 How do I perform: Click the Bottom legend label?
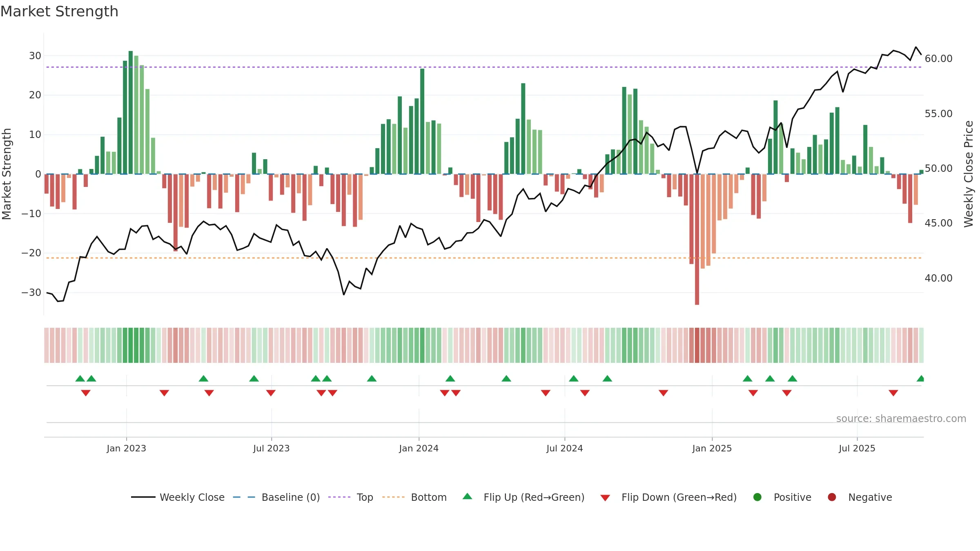[x=429, y=497]
